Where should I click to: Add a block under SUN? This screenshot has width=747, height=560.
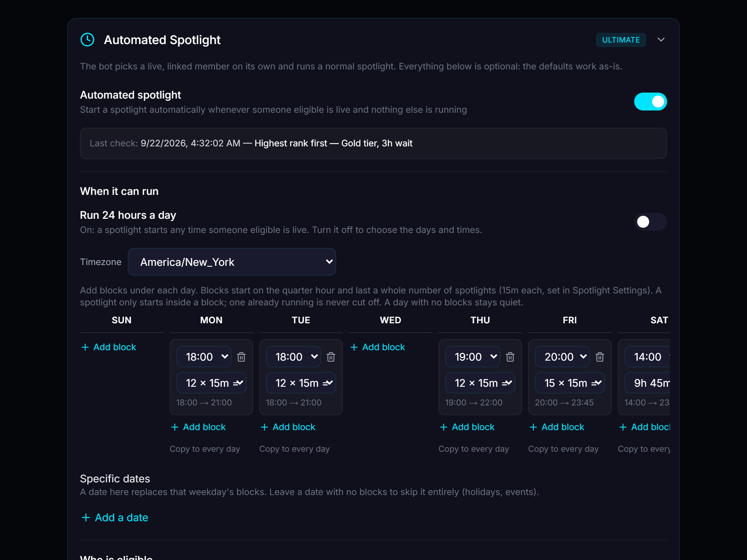coord(109,347)
